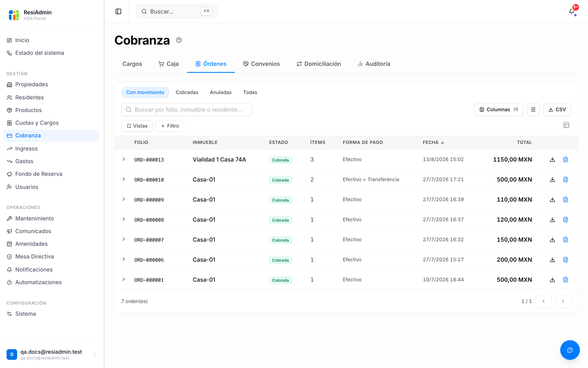Click the Vialidad 1 Casa 74A cell
This screenshot has width=588, height=368.
(219, 159)
